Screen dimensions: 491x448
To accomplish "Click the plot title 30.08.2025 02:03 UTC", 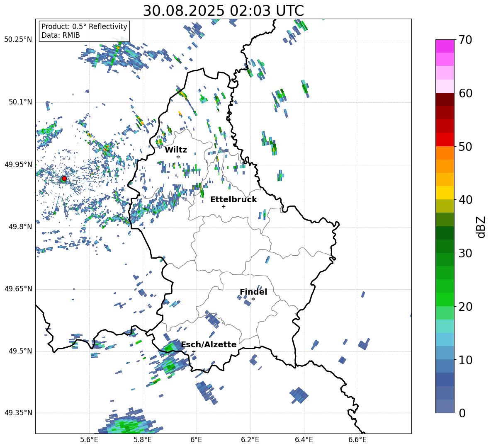I will [x=224, y=11].
